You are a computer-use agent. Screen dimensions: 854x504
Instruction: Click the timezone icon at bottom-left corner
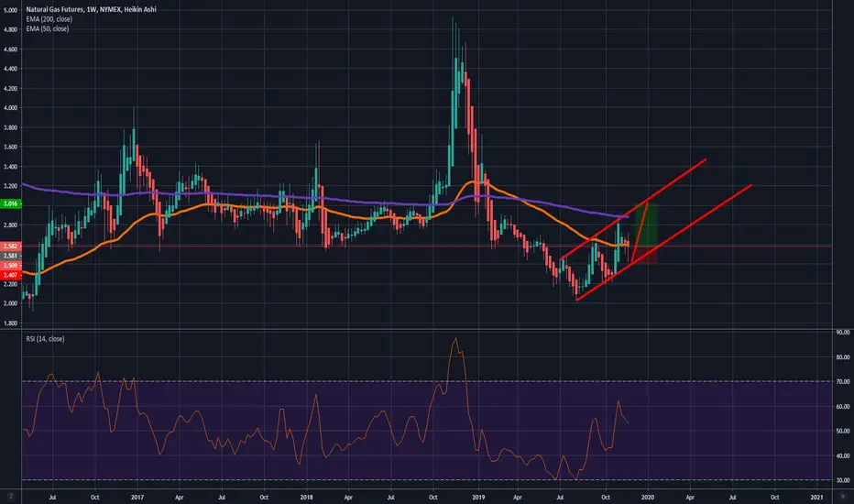click(x=10, y=497)
